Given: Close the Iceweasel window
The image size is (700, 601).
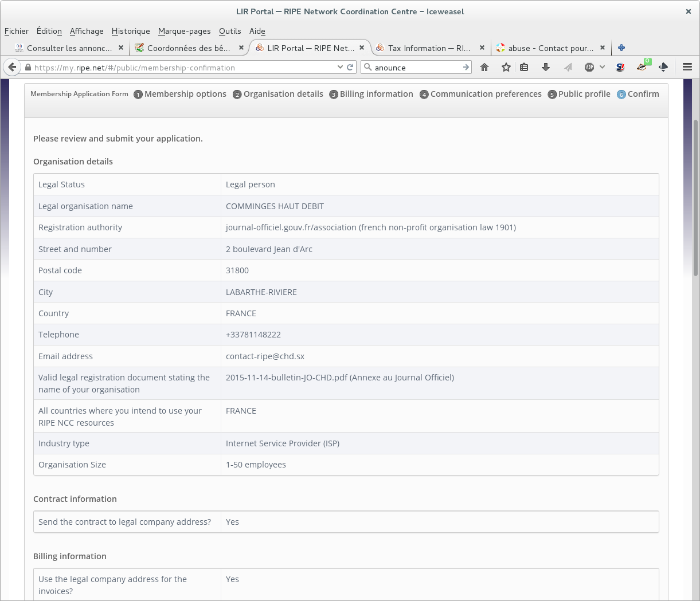Looking at the screenshot, I should tap(689, 11).
